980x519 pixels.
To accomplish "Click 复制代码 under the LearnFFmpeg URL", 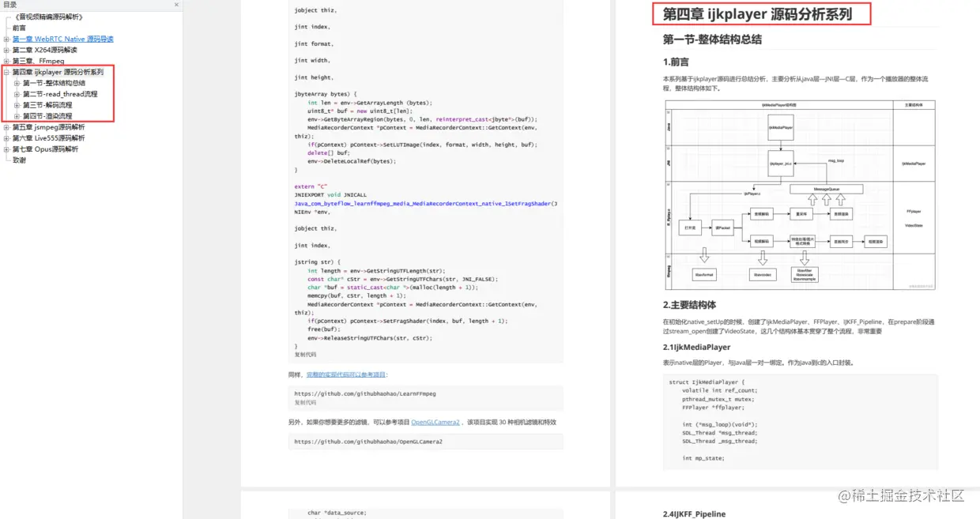I will tap(305, 402).
